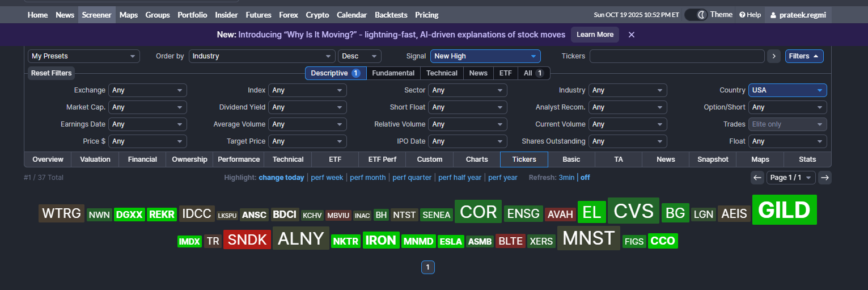
Task: Click the IRON ticker tile
Action: click(381, 240)
